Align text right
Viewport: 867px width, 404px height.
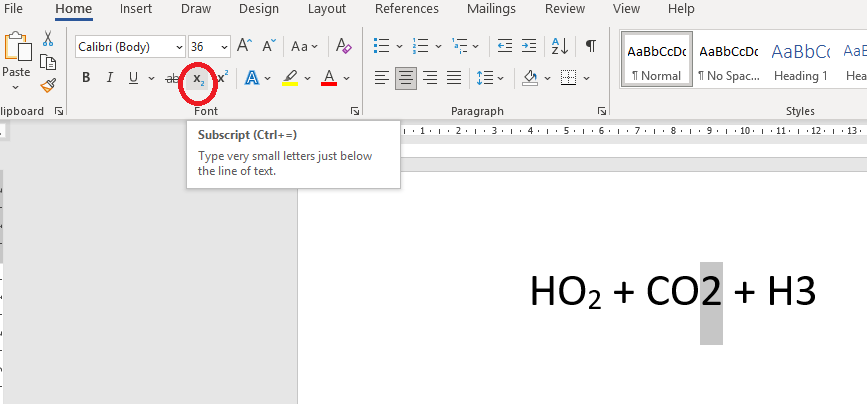[430, 78]
